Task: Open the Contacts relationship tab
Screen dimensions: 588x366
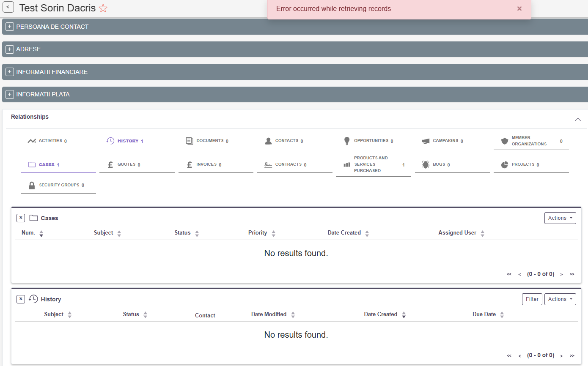Action: tap(295, 141)
